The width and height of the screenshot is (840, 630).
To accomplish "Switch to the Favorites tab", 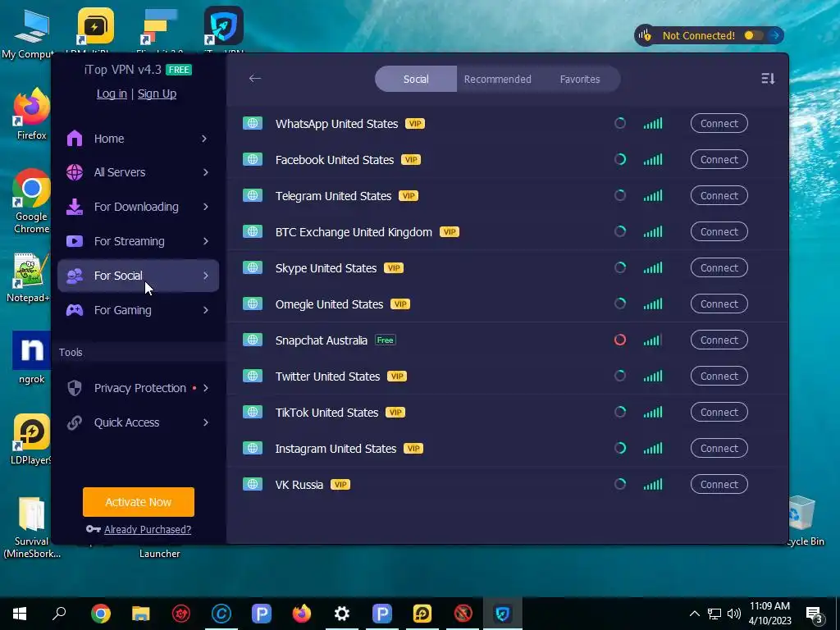I will 580,79.
